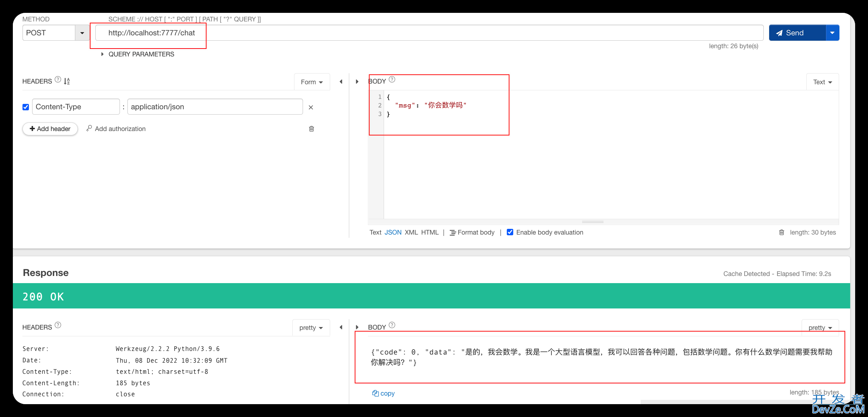
Task: Click the body editor resize handle
Action: [592, 222]
